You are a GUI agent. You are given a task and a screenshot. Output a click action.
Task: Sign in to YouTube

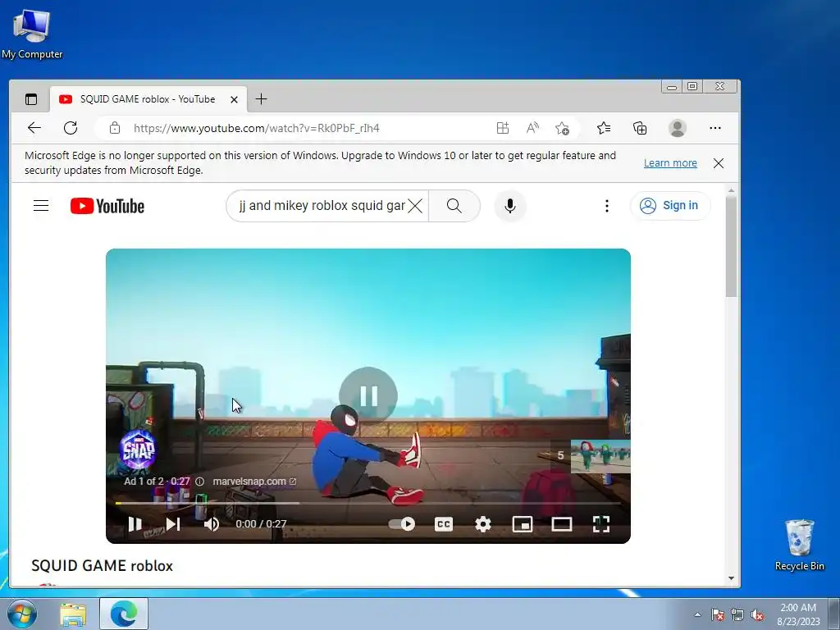671,206
